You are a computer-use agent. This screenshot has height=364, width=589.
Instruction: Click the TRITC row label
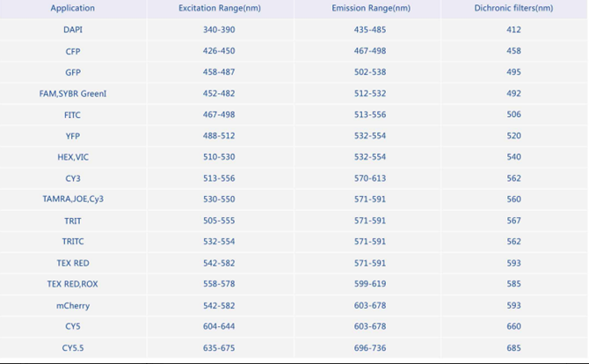73,242
